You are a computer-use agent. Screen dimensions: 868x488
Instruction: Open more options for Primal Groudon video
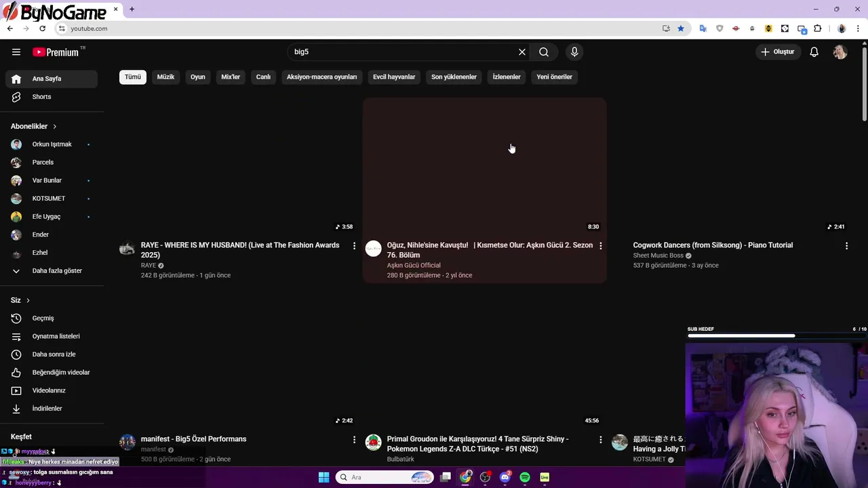[x=600, y=439]
